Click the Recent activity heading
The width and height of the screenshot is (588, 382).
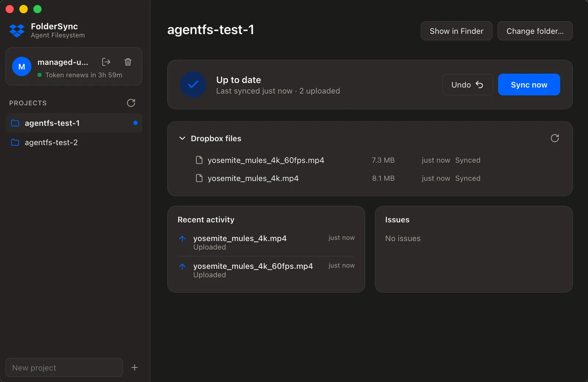click(206, 220)
